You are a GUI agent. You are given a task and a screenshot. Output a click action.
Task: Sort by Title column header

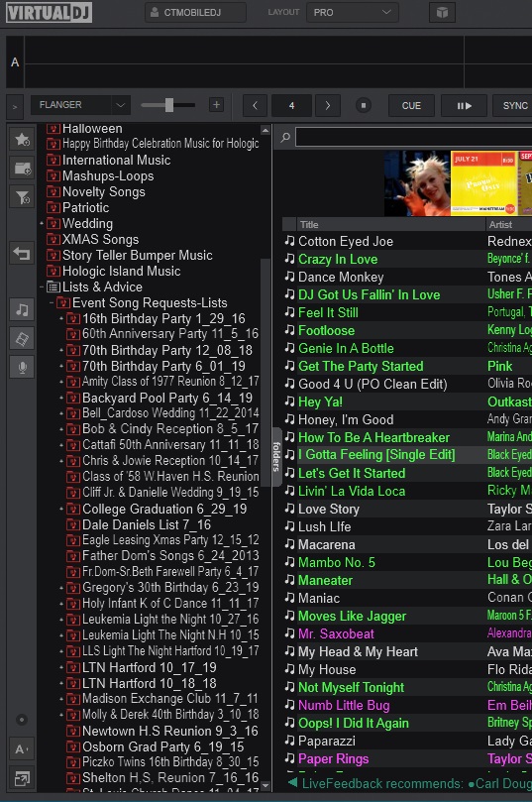[x=390, y=224]
